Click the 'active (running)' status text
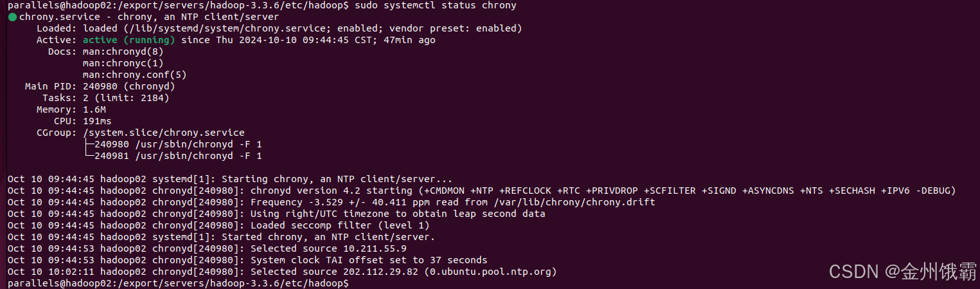Image resolution: width=980 pixels, height=289 pixels. (129, 40)
